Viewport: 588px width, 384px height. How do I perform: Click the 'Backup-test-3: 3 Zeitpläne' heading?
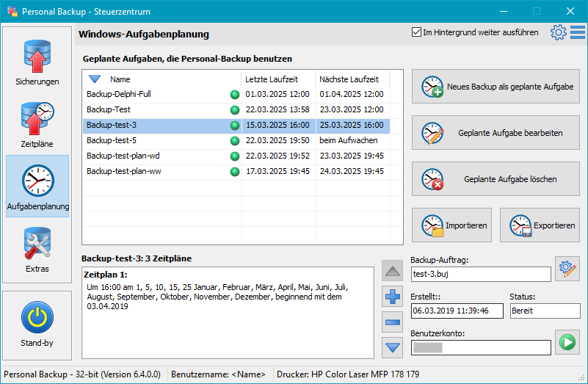tap(137, 258)
